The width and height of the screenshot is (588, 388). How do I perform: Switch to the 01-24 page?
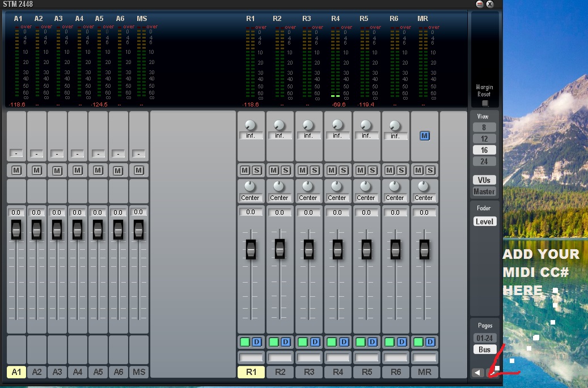(484, 338)
